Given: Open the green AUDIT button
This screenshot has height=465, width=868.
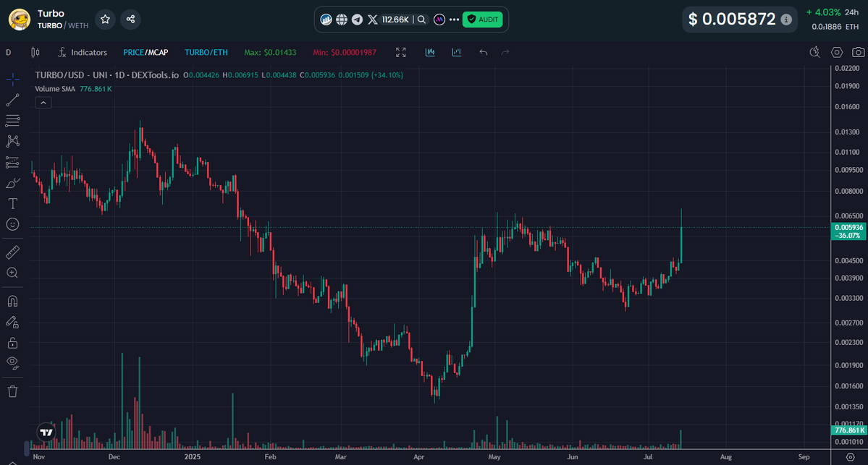Looking at the screenshot, I should click(x=483, y=20).
